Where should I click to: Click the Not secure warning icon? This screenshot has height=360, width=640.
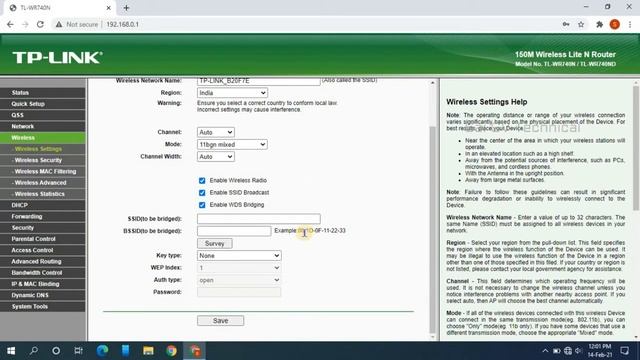point(59,24)
